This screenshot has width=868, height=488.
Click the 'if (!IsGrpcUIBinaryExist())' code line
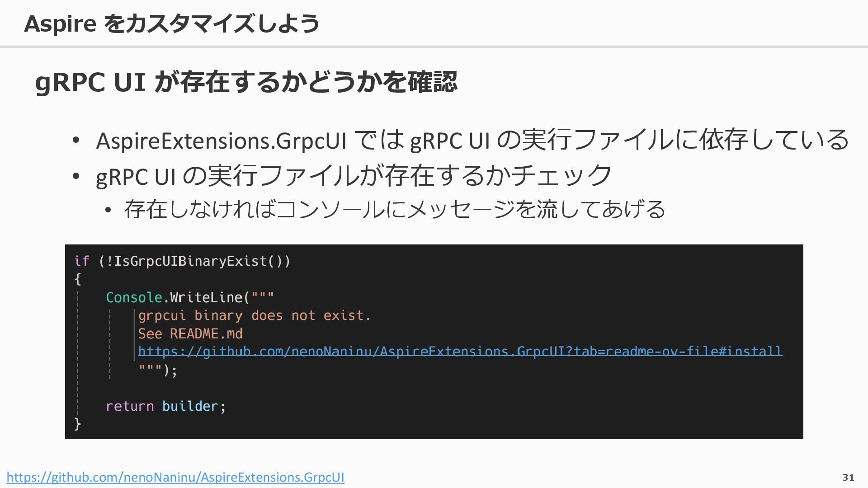[x=182, y=261]
